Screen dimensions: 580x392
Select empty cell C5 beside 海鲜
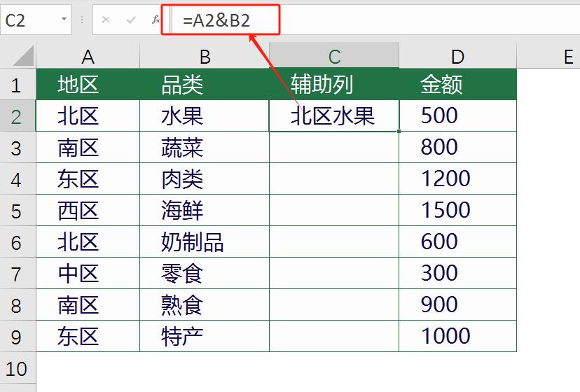tap(334, 211)
